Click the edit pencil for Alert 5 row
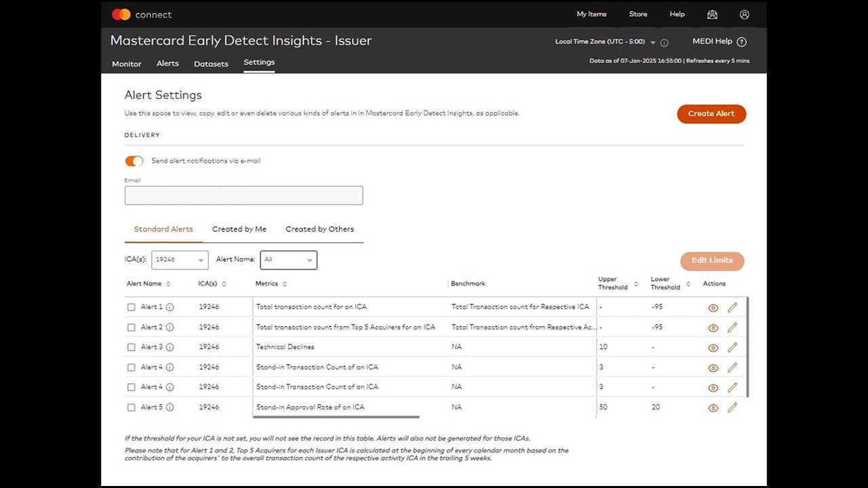This screenshot has height=488, width=868. [x=732, y=408]
